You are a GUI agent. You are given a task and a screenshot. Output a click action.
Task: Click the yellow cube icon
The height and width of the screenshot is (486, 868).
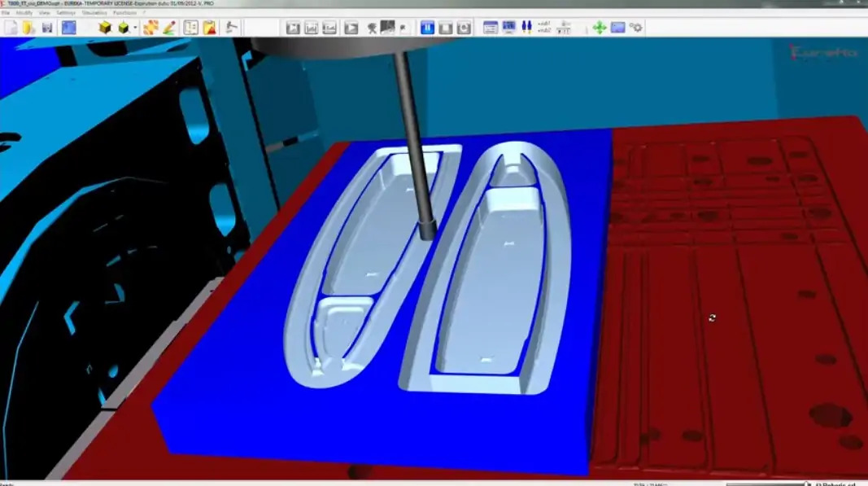click(x=105, y=27)
